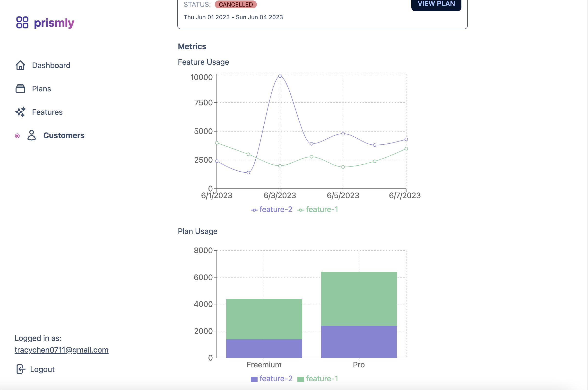Click the Plans wallet icon
This screenshot has width=588, height=390.
pyautogui.click(x=20, y=89)
